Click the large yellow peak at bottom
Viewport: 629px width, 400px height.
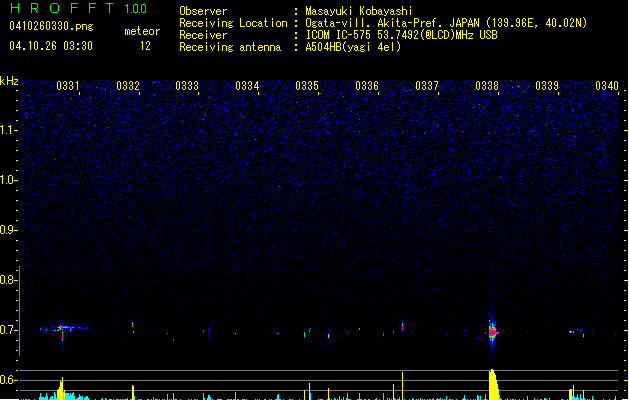coord(493,385)
